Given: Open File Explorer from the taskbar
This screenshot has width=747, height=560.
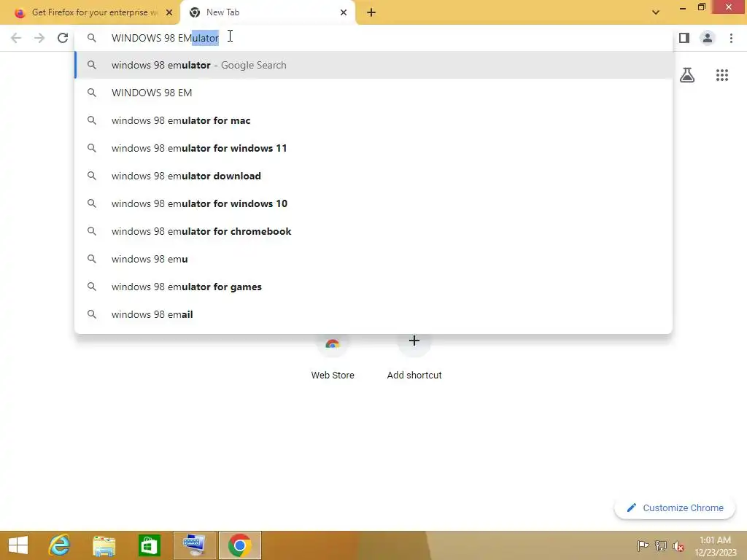Looking at the screenshot, I should coord(104,545).
